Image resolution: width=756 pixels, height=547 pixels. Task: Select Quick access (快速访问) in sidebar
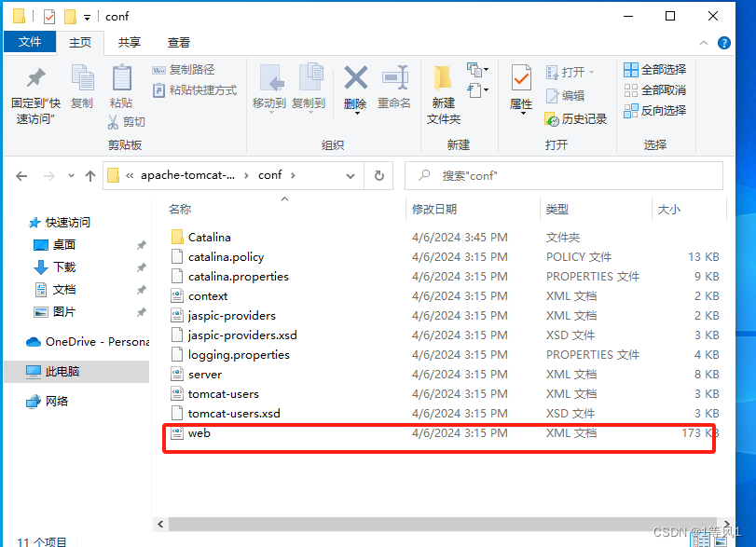tap(60, 222)
